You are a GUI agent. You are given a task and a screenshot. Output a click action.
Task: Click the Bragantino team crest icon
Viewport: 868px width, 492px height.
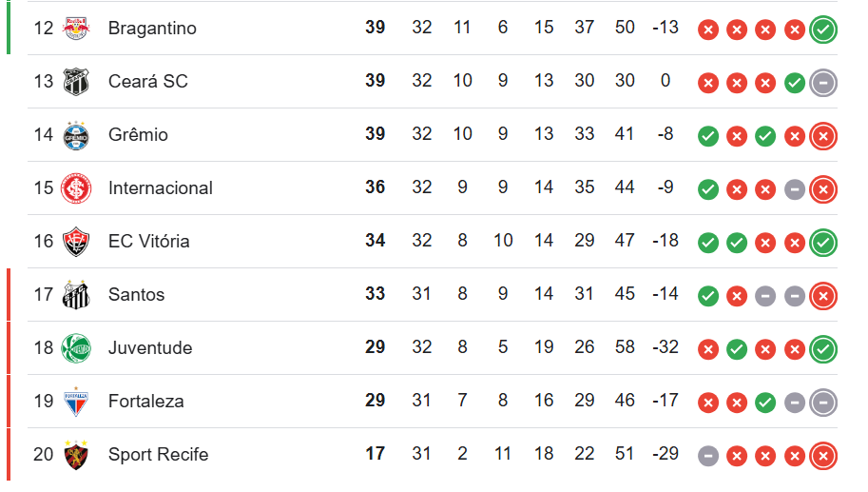76,29
